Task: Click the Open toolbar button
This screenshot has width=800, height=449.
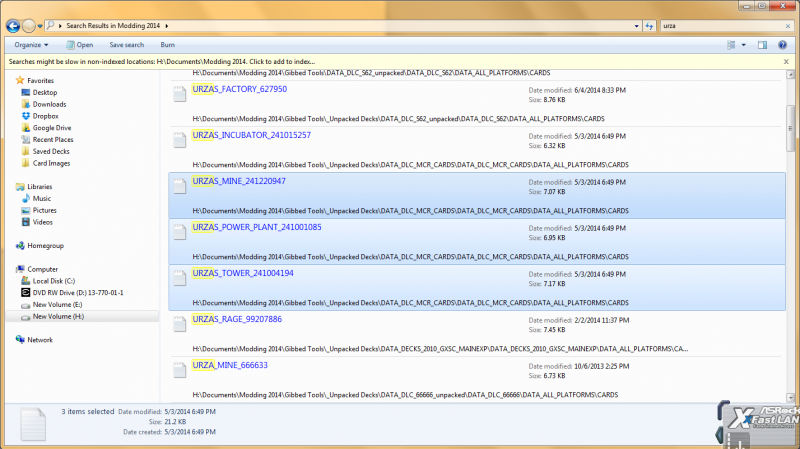Action: click(x=80, y=45)
